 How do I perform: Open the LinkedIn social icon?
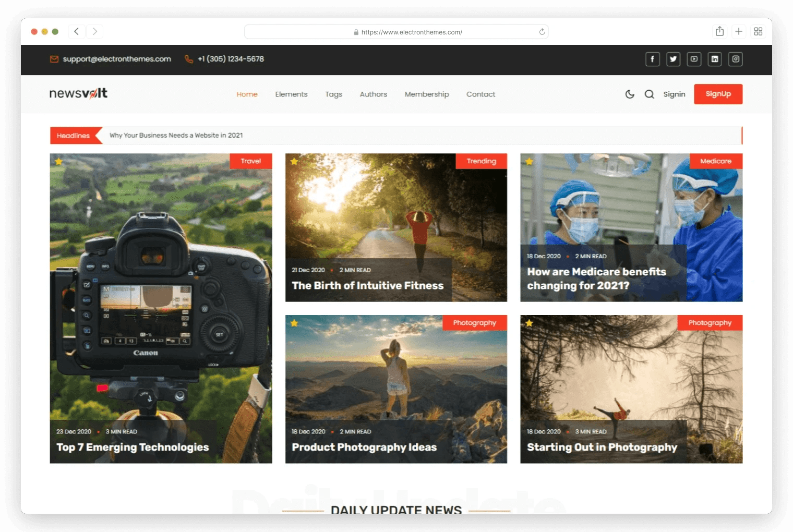tap(715, 59)
